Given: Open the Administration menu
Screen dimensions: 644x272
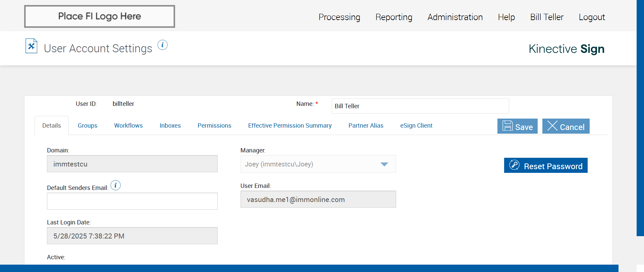Looking at the screenshot, I should pos(455,17).
